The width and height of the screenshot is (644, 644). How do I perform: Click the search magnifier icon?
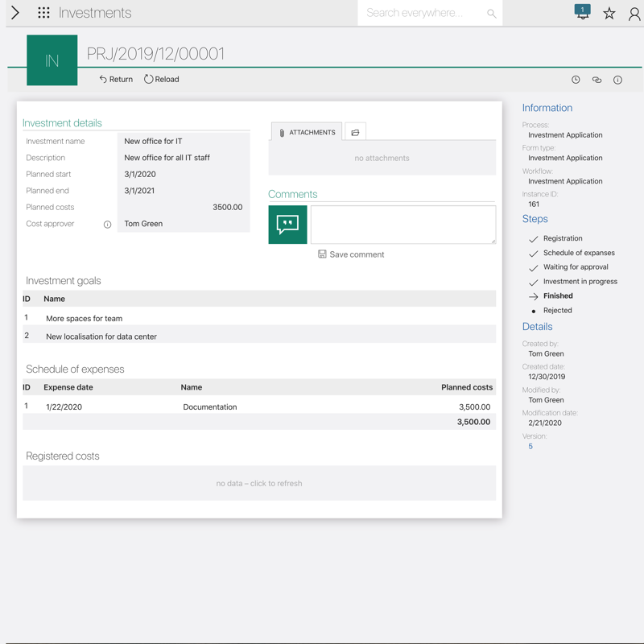[x=491, y=14]
